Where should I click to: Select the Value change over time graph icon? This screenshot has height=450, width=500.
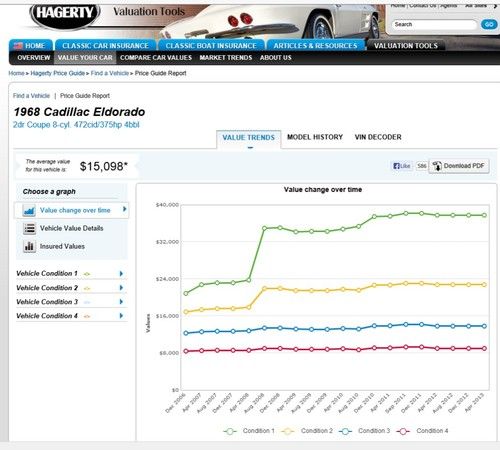[x=29, y=210]
